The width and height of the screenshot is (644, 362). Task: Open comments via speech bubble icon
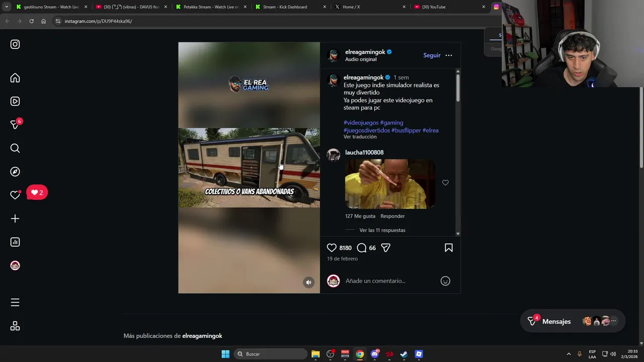click(x=361, y=248)
